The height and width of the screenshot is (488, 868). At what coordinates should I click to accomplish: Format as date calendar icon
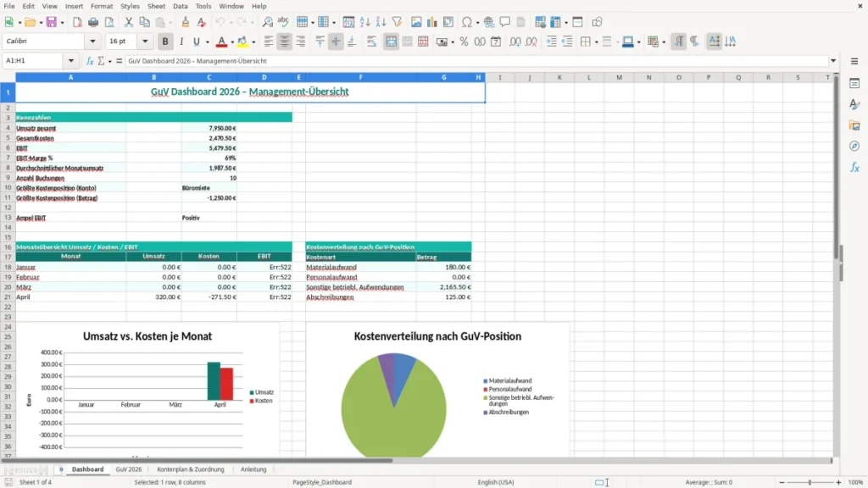(496, 42)
